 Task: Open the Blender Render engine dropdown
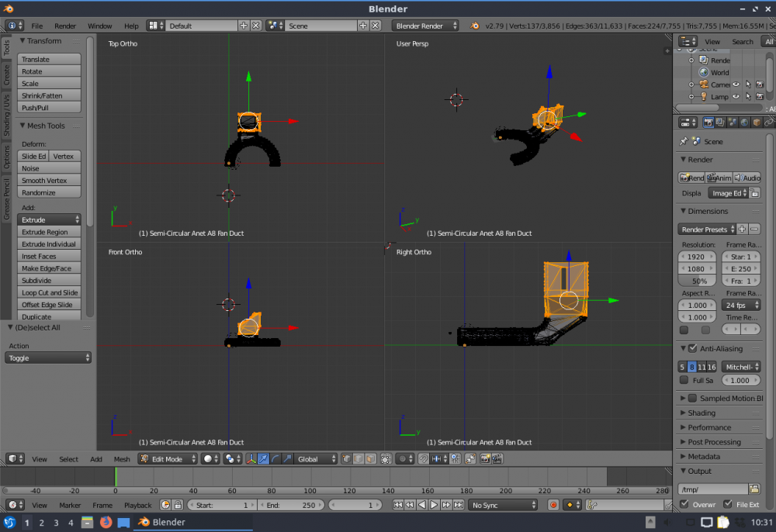424,26
